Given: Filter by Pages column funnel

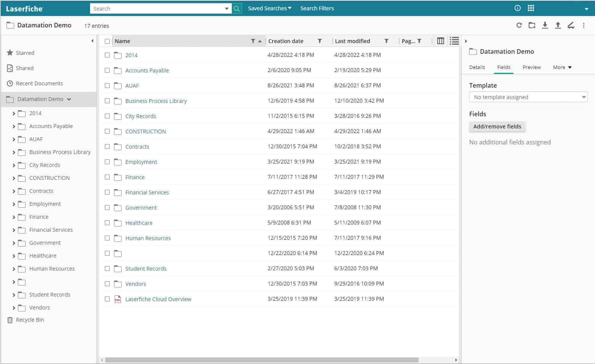Looking at the screenshot, I should click(x=419, y=41).
